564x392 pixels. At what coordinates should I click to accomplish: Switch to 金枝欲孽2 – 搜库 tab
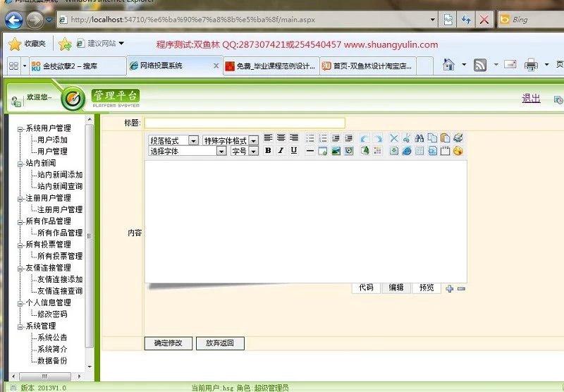click(x=78, y=66)
